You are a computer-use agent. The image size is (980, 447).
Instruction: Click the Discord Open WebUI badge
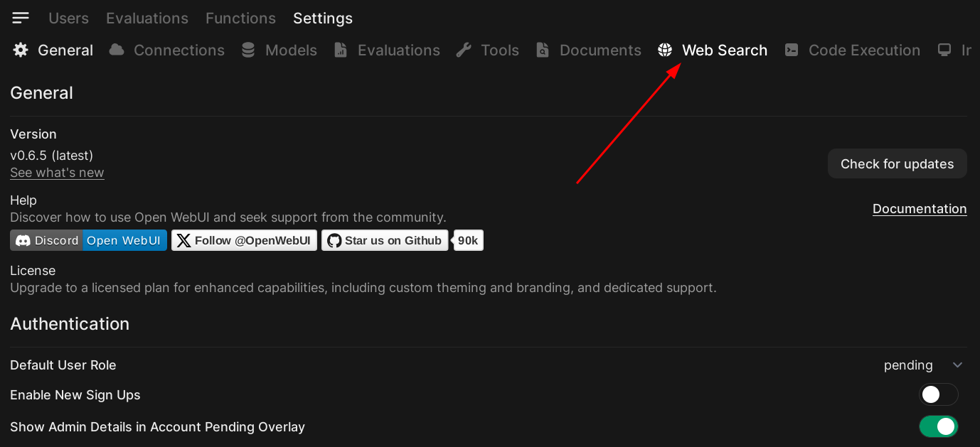coord(88,240)
